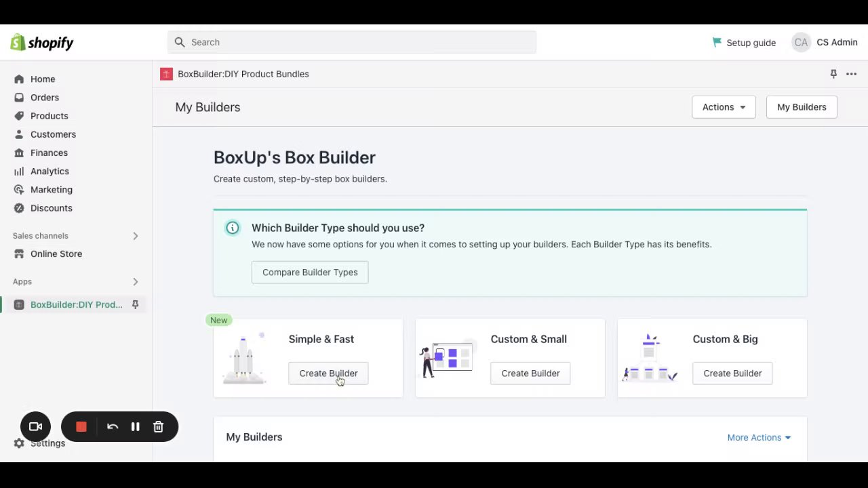Restart recording with the undo arrow
The image size is (868, 488).
pyautogui.click(x=113, y=427)
